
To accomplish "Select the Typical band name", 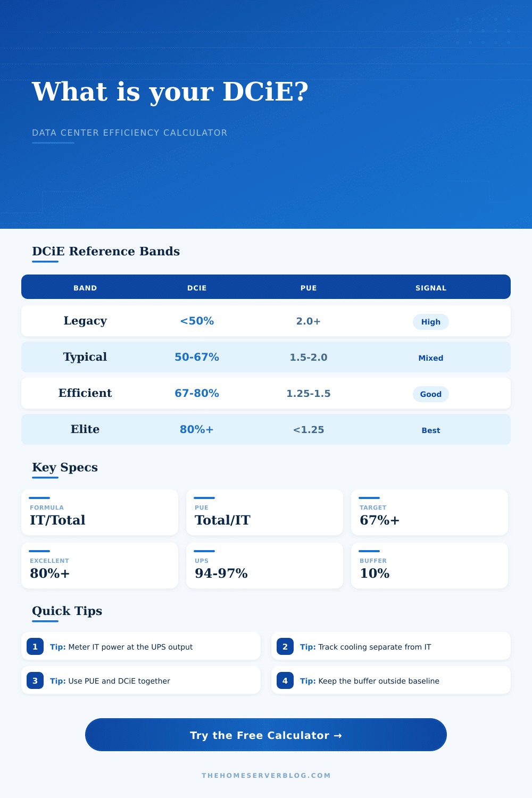I will point(85,357).
